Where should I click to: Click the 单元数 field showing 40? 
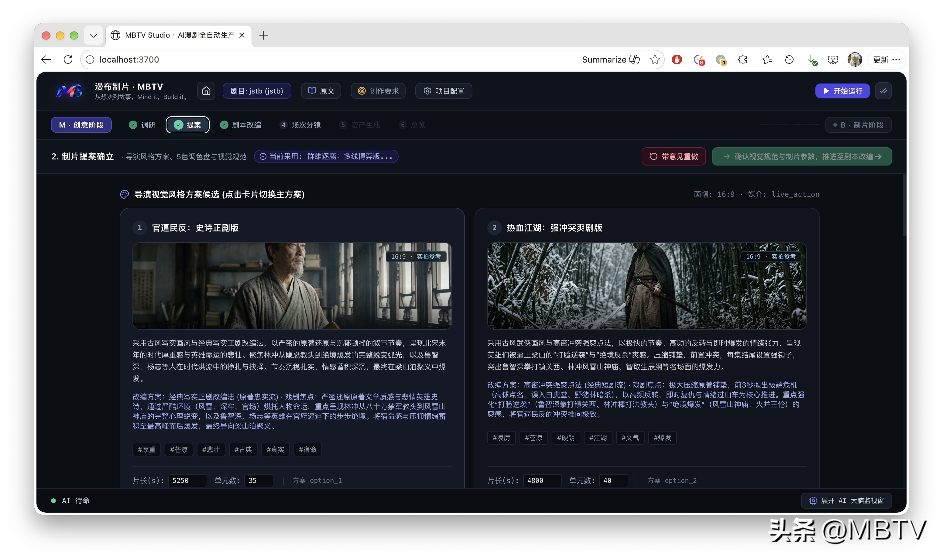click(x=613, y=480)
